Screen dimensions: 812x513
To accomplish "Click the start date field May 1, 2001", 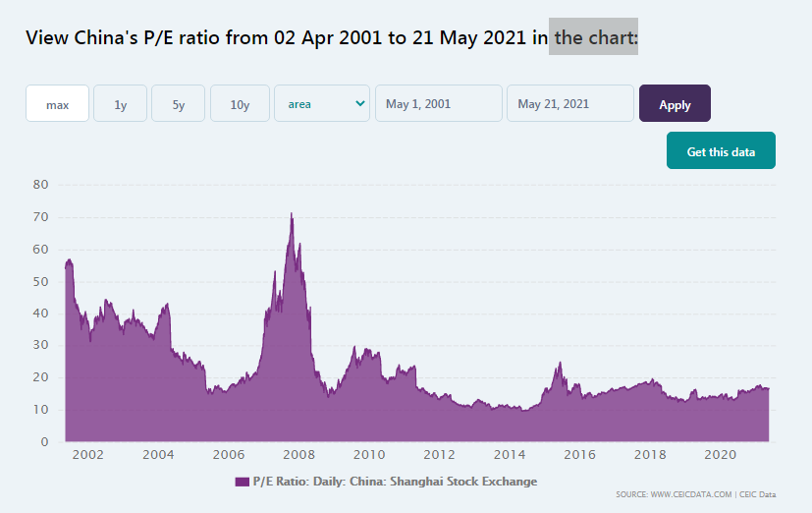I will (438, 104).
